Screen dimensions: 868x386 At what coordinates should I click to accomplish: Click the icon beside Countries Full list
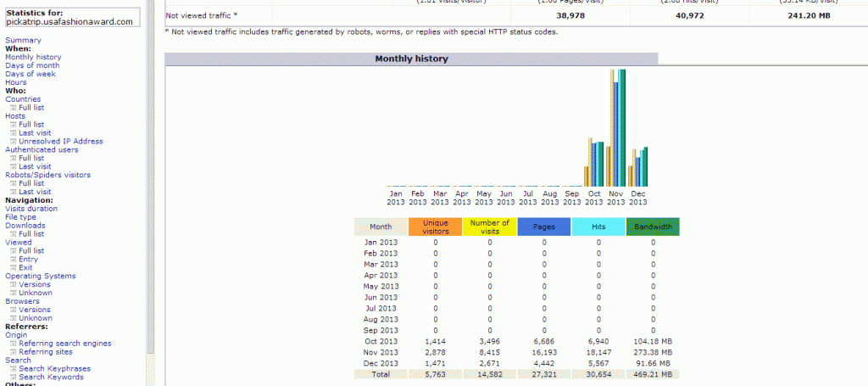(x=14, y=108)
